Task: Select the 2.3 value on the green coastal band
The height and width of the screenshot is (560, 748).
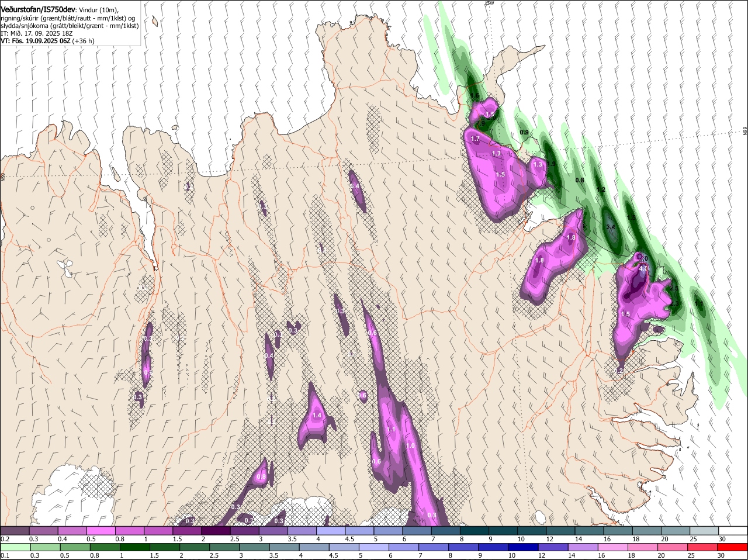Action: point(674,303)
